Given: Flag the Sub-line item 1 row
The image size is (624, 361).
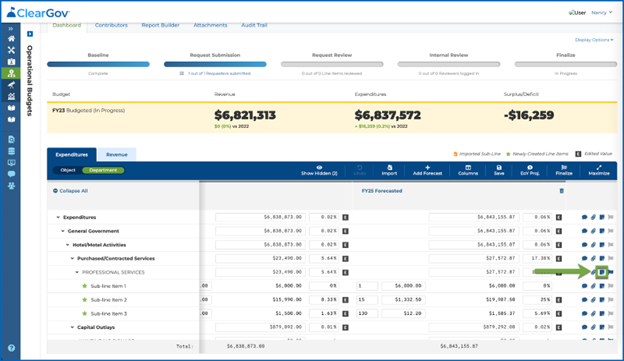Looking at the screenshot, I should tap(610, 286).
